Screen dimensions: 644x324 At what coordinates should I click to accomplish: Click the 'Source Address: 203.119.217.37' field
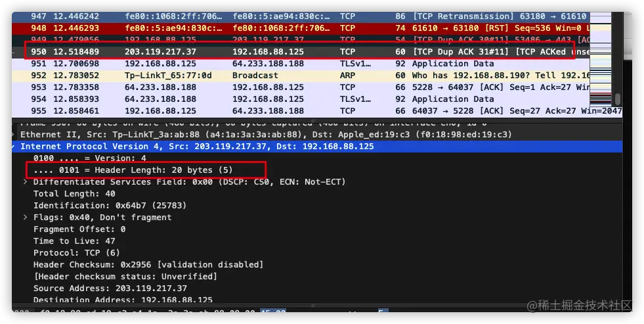[x=110, y=289]
